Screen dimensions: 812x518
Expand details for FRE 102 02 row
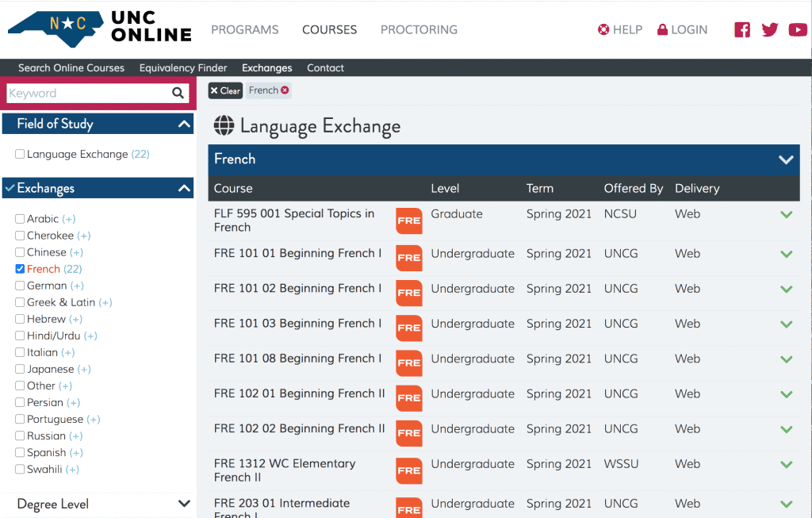click(x=787, y=429)
